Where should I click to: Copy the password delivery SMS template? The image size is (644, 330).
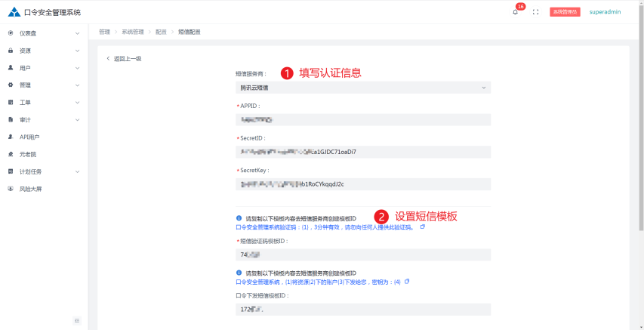tap(407, 282)
